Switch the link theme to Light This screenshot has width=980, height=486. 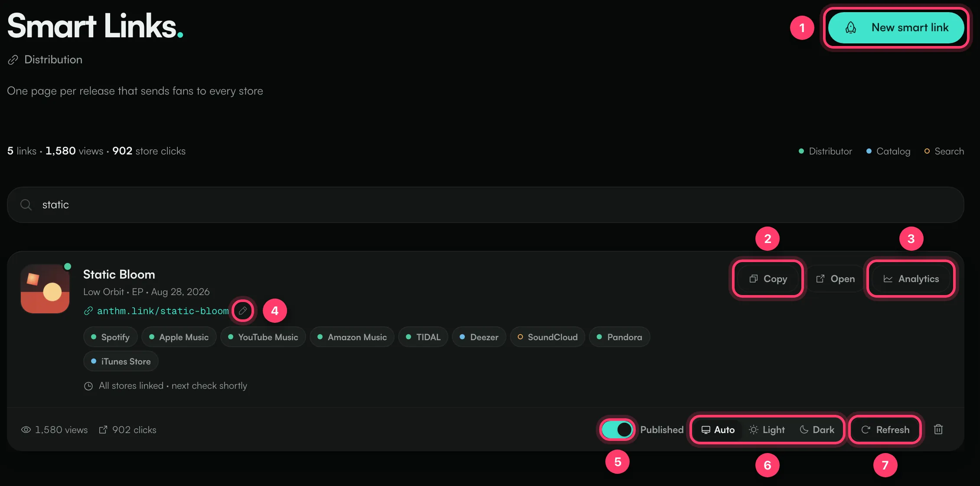[767, 430]
